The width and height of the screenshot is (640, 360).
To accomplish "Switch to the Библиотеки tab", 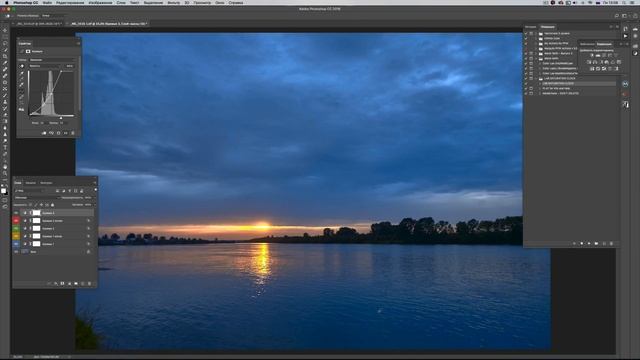I will tap(587, 44).
